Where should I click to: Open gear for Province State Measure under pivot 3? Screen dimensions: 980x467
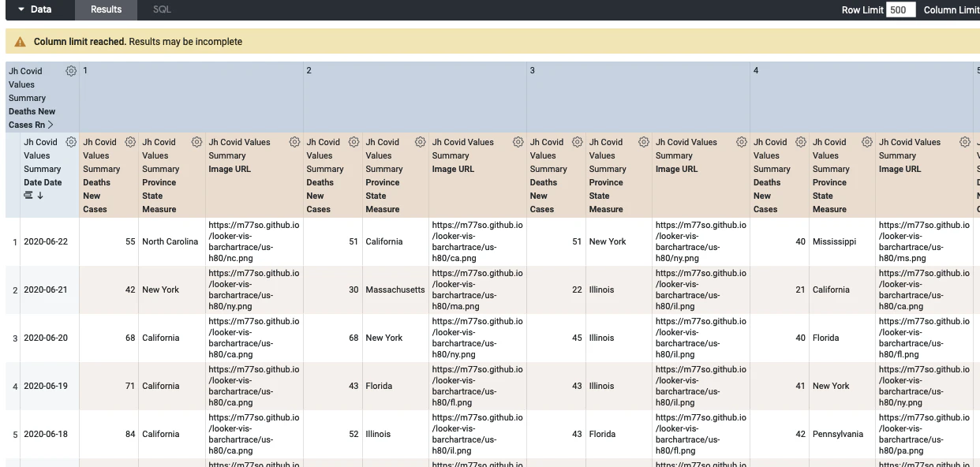643,142
